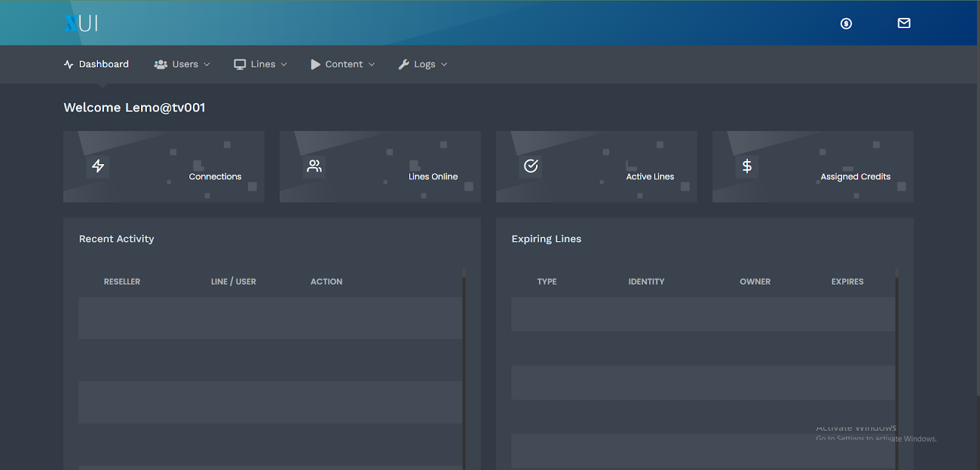Select the Connections card label
Viewport: 980px width, 470px height.
pos(215,176)
